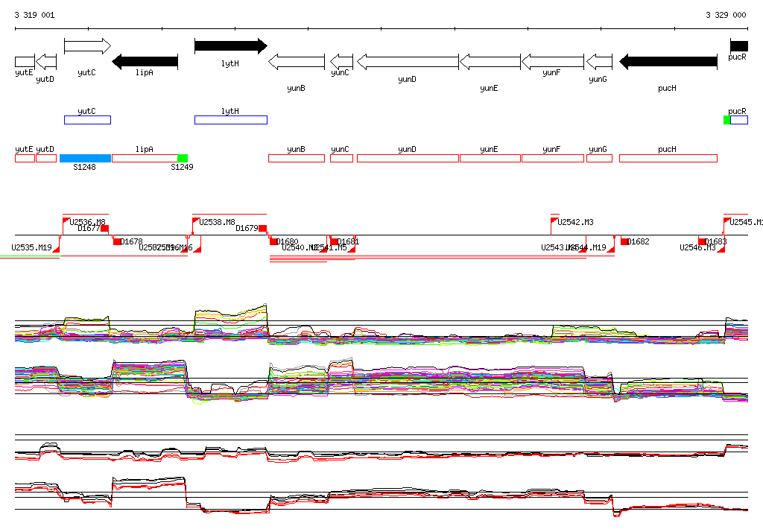Click the white yunF gene arrow
The image size is (763, 532).
(552, 61)
